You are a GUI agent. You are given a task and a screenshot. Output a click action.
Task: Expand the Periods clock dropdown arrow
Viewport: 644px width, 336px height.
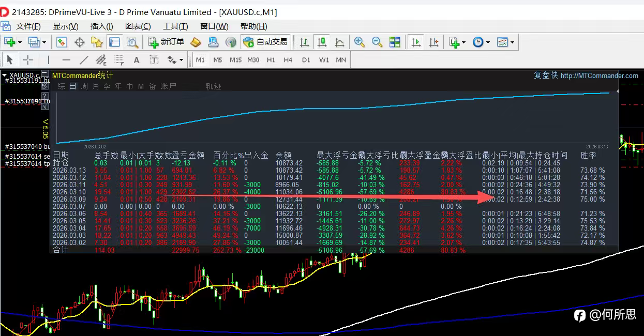(488, 42)
